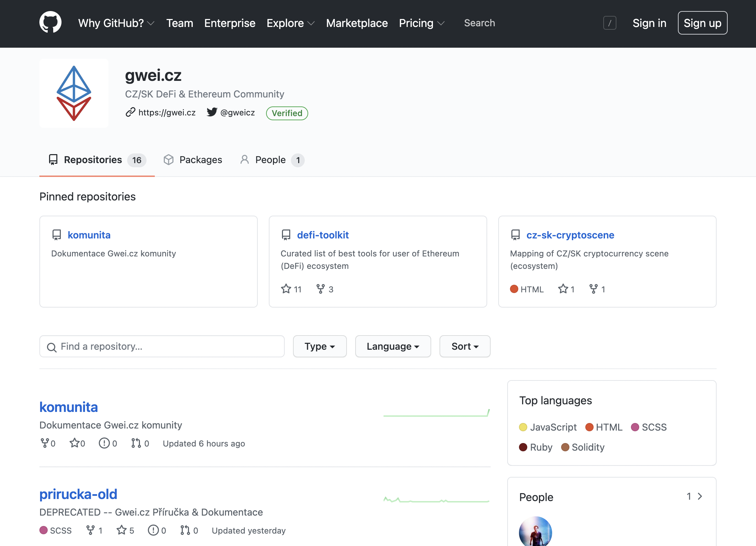The width and height of the screenshot is (756, 546).
Task: Click the cz-sk-cryptoscene repository icon
Action: [516, 235]
